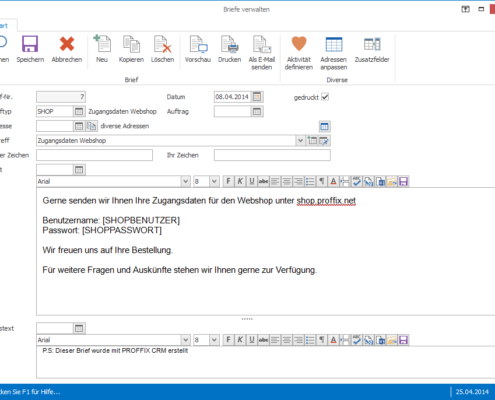Open Zusatzfelder from the ribbon
This screenshot has width=495, height=400.
[x=372, y=49]
